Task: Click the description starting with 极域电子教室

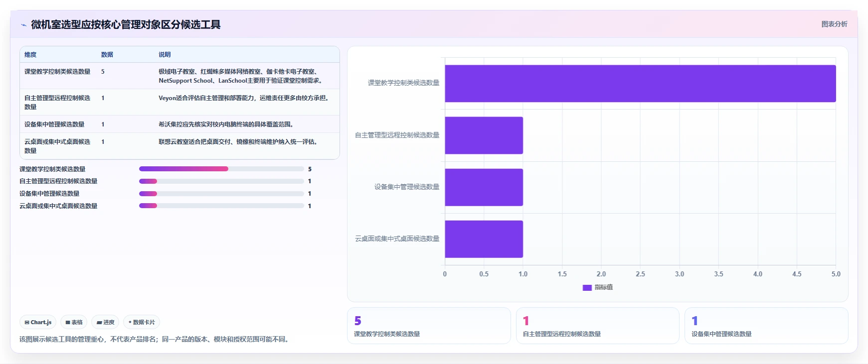Action: tap(241, 76)
